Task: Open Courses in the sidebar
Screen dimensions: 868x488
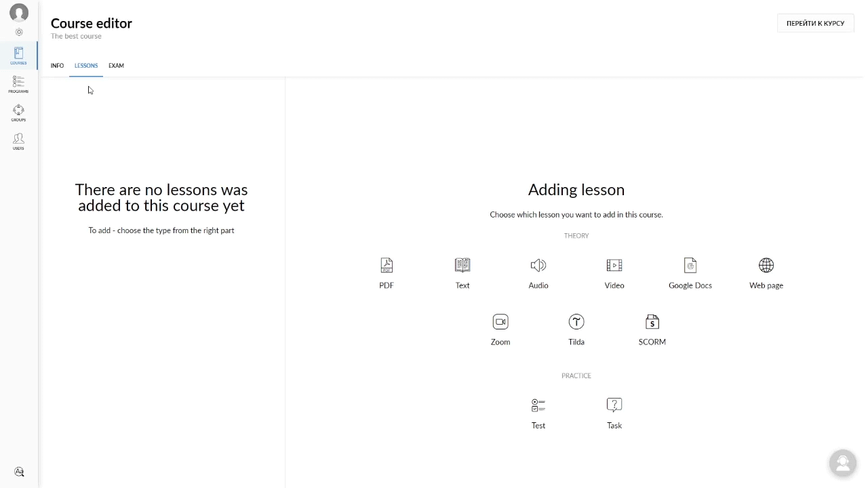Action: click(x=18, y=56)
